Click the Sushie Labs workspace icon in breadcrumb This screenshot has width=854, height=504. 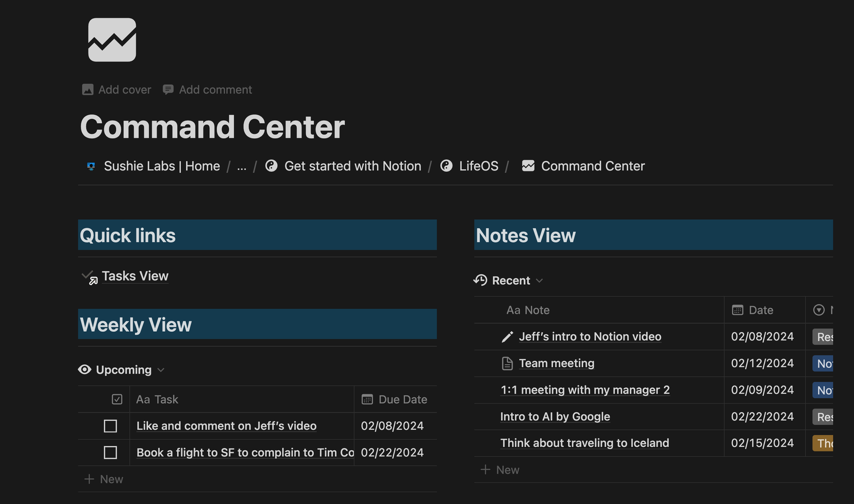click(x=91, y=166)
